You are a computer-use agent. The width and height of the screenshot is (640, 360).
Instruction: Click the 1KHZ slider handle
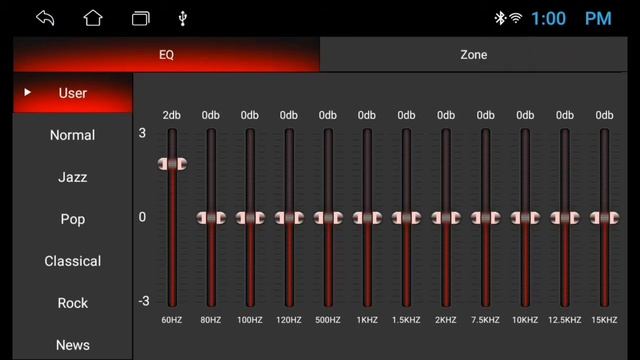(x=367, y=218)
